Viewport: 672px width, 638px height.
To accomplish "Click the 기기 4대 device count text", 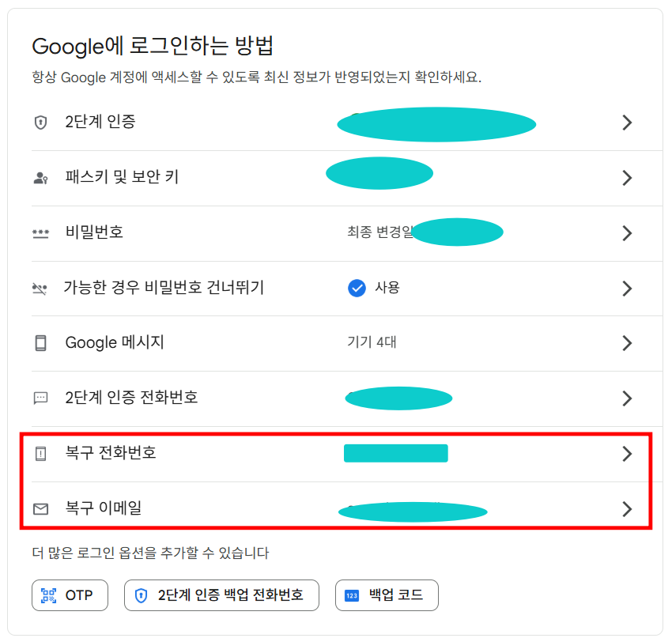I will pos(372,343).
